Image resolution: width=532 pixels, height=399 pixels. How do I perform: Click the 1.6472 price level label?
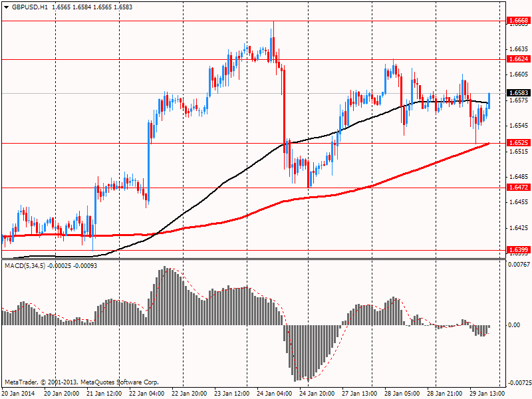pos(519,188)
